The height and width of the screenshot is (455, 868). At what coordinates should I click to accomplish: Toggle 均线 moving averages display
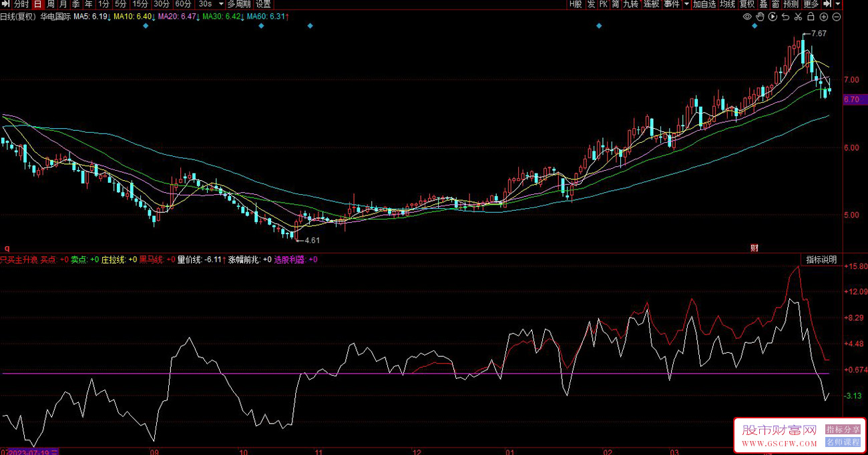[x=728, y=4]
